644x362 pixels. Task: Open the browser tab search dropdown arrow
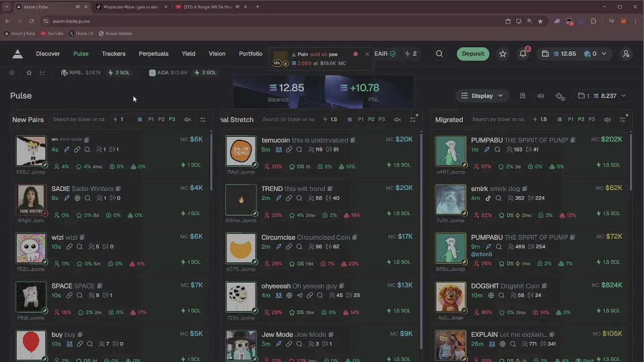pyautogui.click(x=6, y=7)
